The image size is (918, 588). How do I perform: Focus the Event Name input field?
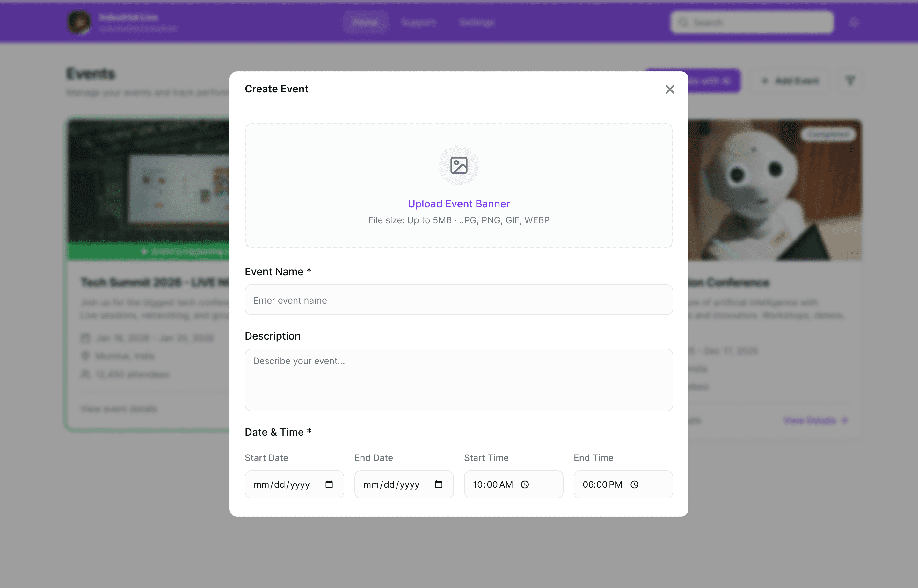[x=458, y=300]
